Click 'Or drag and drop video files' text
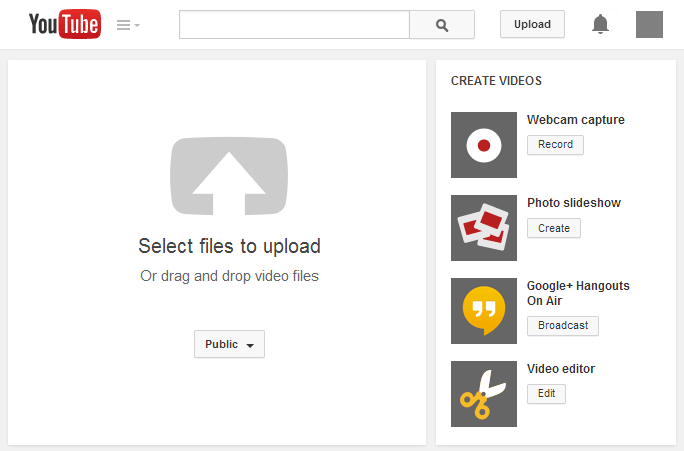Image resolution: width=684 pixels, height=451 pixels. tap(229, 276)
